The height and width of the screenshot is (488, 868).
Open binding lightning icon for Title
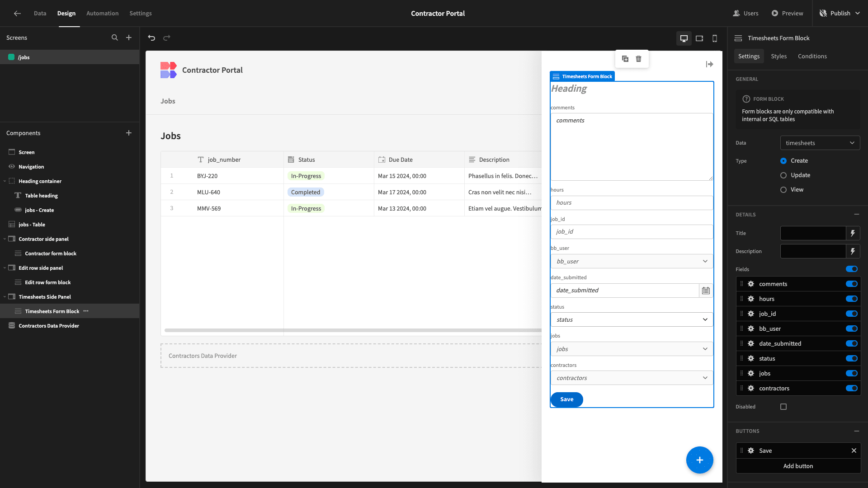853,234
